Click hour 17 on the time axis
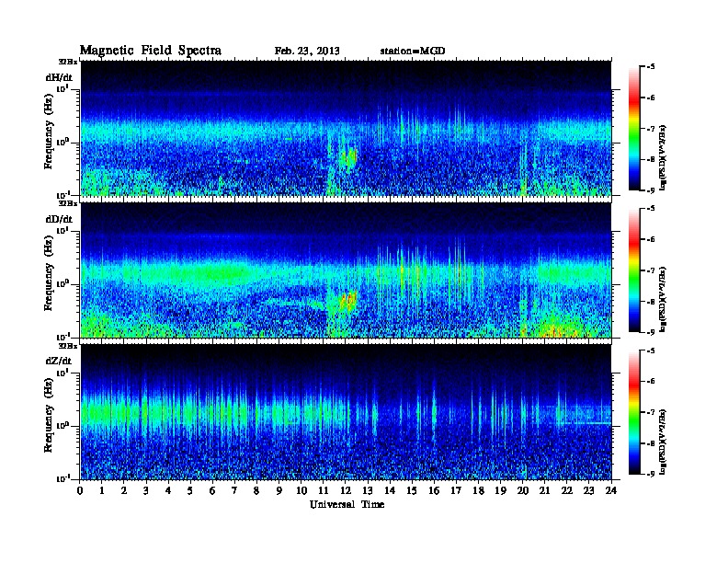The width and height of the screenshot is (728, 563). 457,490
